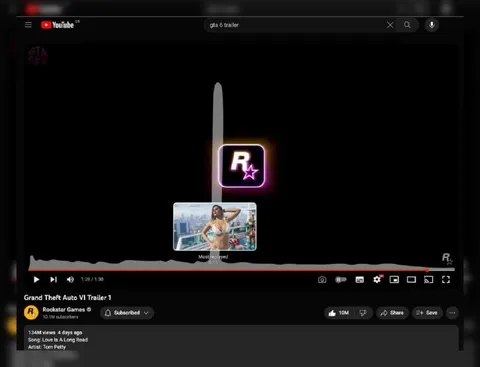Save the video to a playlist

(427, 313)
